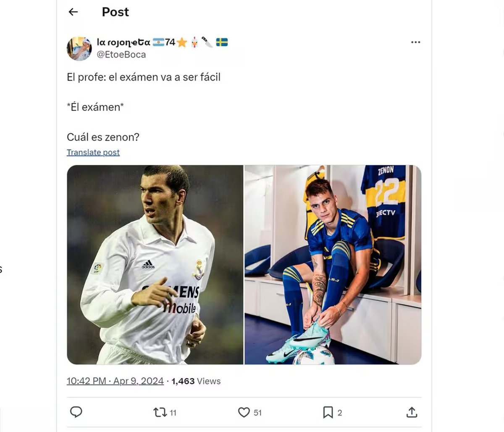Open the more options menu on the post

coord(415,42)
